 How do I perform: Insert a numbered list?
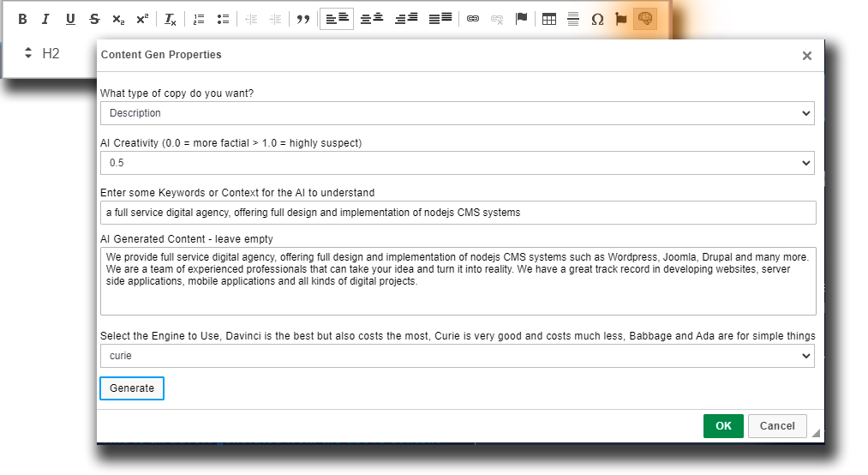[x=199, y=19]
